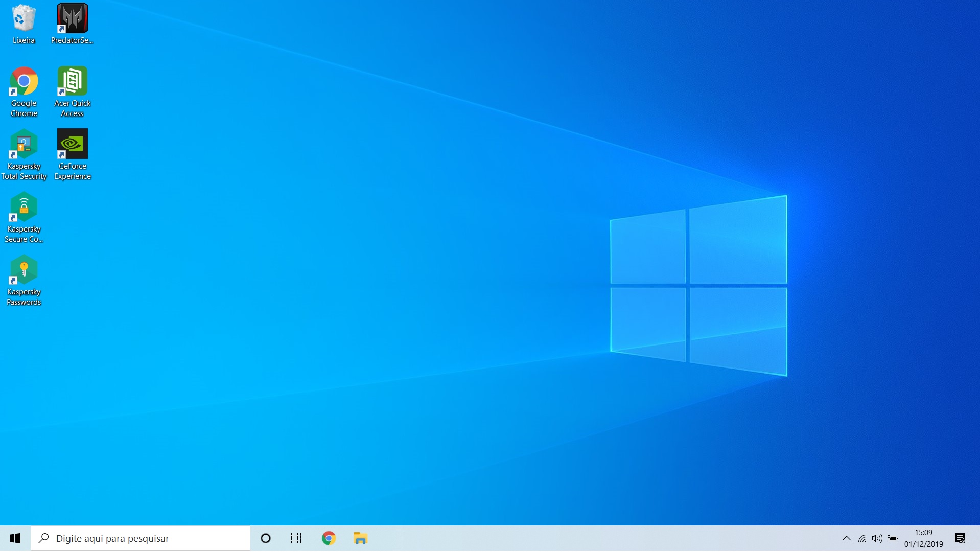This screenshot has width=980, height=552.
Task: Open File Explorer from the taskbar
Action: [x=360, y=538]
